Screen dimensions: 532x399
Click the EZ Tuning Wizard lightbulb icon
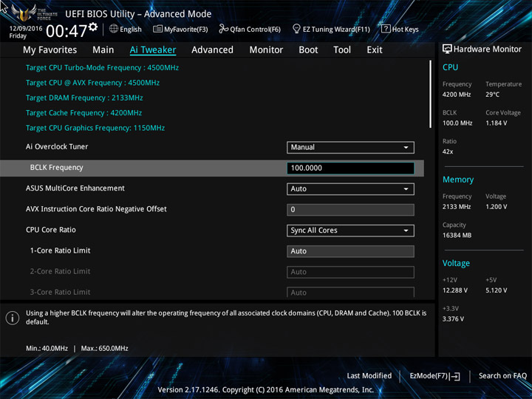pyautogui.click(x=296, y=29)
